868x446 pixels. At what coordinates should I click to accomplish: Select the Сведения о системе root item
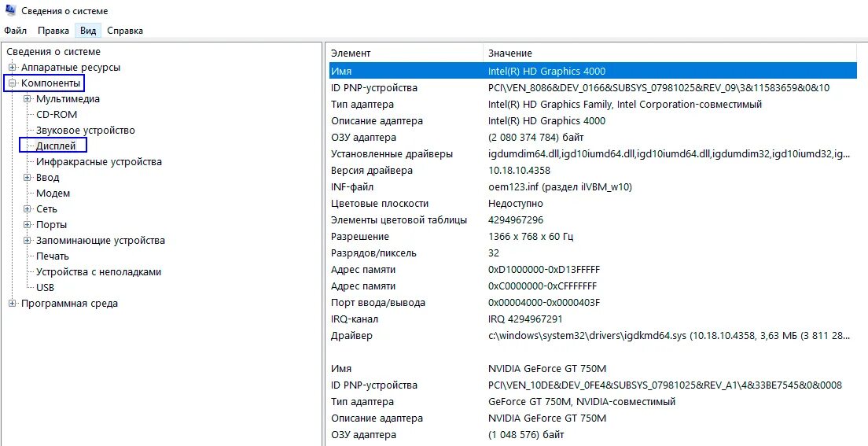53,52
